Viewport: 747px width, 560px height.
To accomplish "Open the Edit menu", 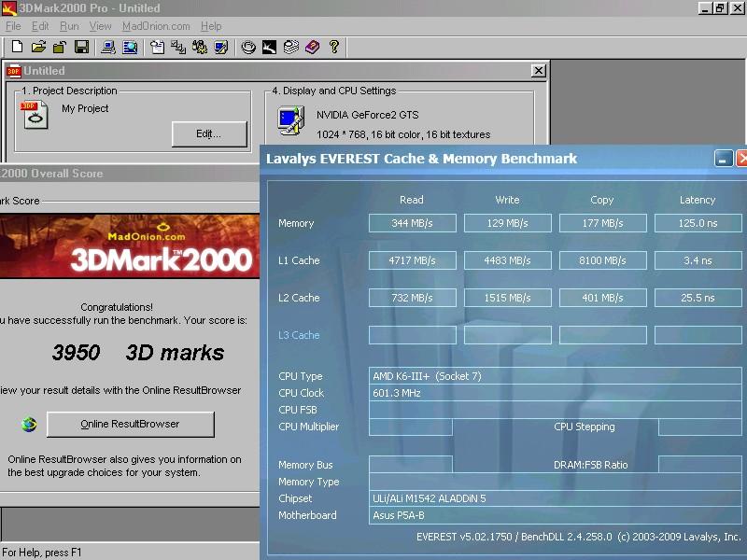I will coord(40,26).
